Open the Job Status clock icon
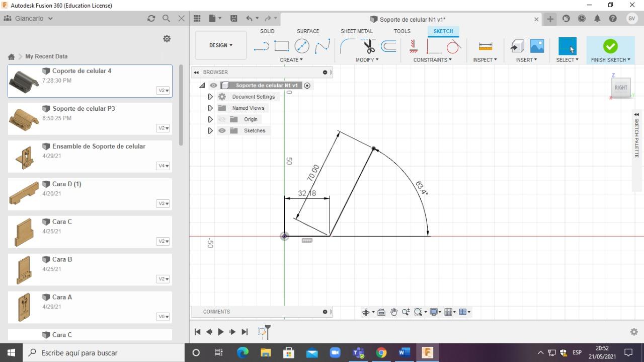The height and width of the screenshot is (362, 644). [582, 19]
